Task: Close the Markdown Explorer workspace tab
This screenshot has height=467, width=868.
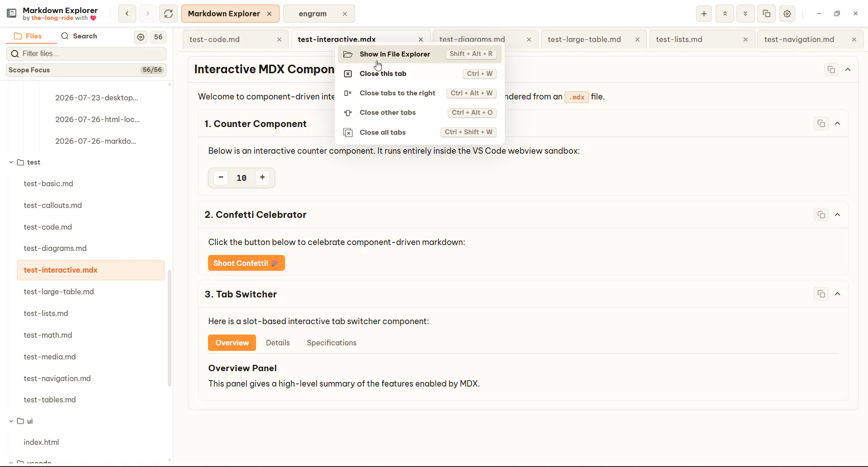Action: click(x=269, y=14)
